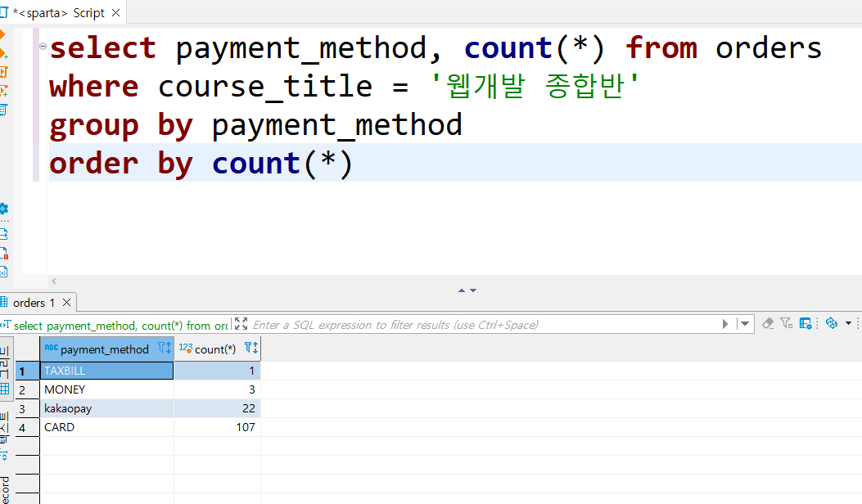Toggle the Record view vertical tab
This screenshot has height=504, width=862.
pyautogui.click(x=4, y=489)
